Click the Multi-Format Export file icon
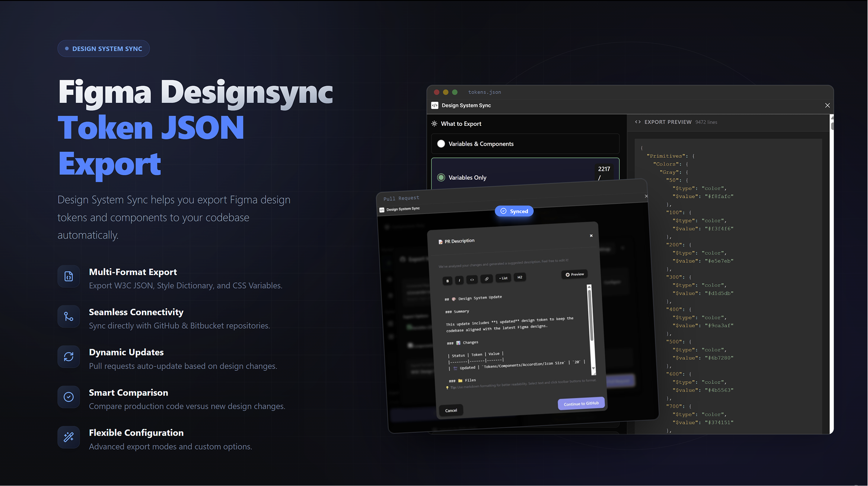 (x=69, y=276)
